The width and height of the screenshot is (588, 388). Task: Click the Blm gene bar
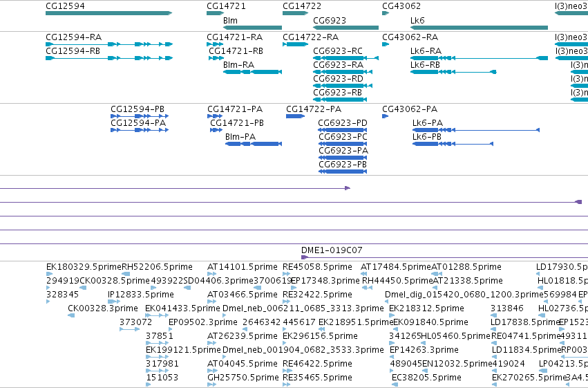(252, 28)
